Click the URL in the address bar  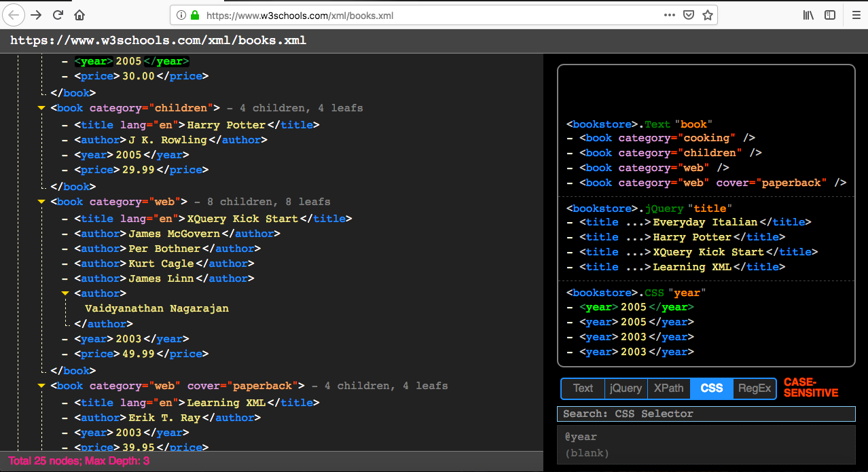click(x=300, y=15)
